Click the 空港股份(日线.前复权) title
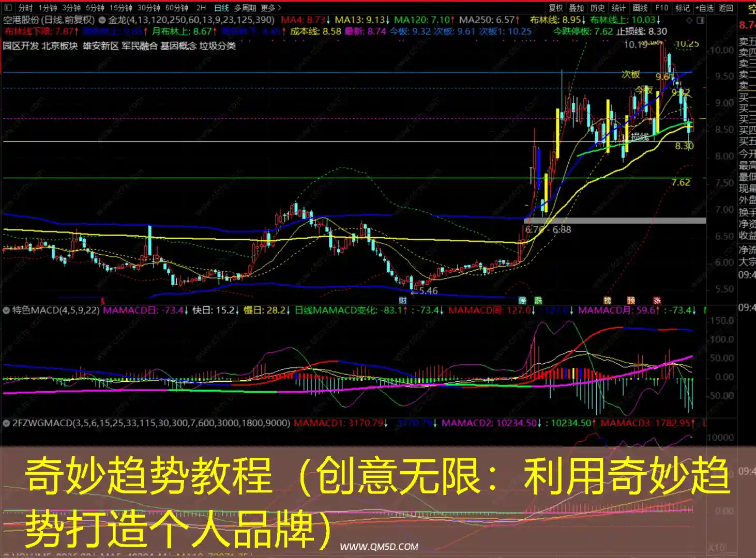 coord(49,20)
